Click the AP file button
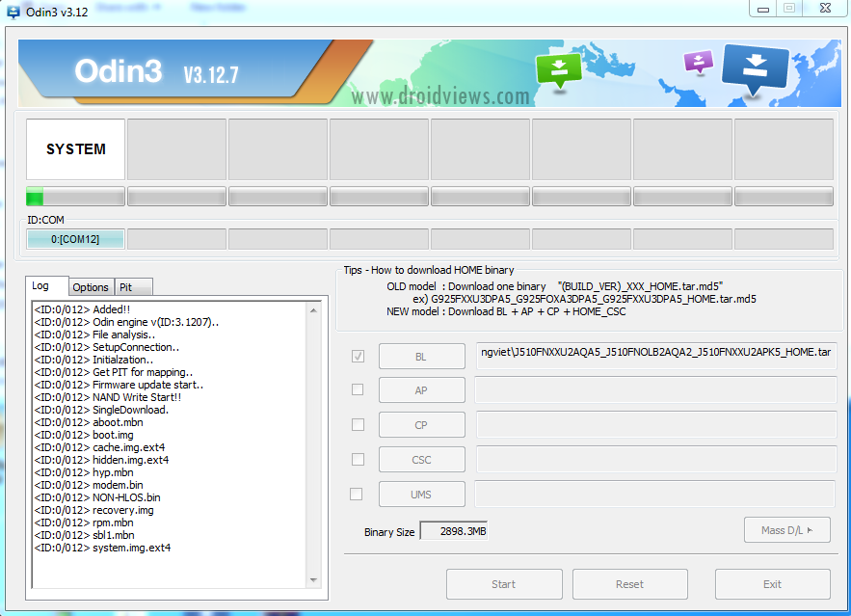Screen dimensions: 851x616 422,390
